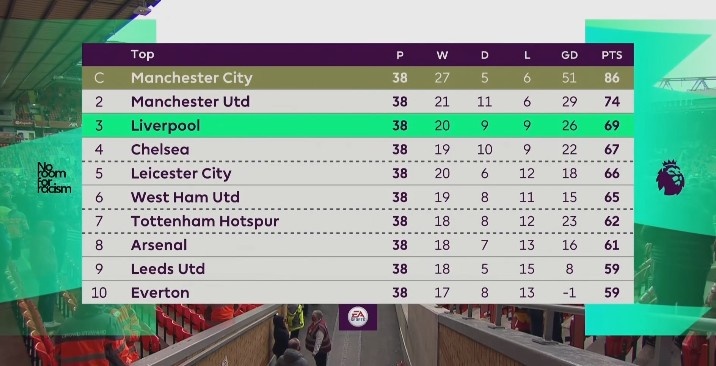Select the Manchester City row
The height and width of the screenshot is (366, 716).
358,78
